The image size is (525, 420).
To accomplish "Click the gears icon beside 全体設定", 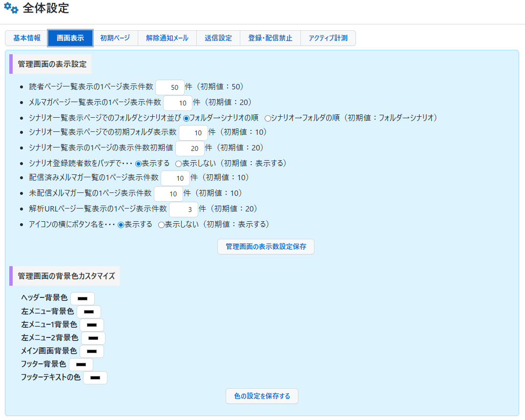I will [x=11, y=9].
